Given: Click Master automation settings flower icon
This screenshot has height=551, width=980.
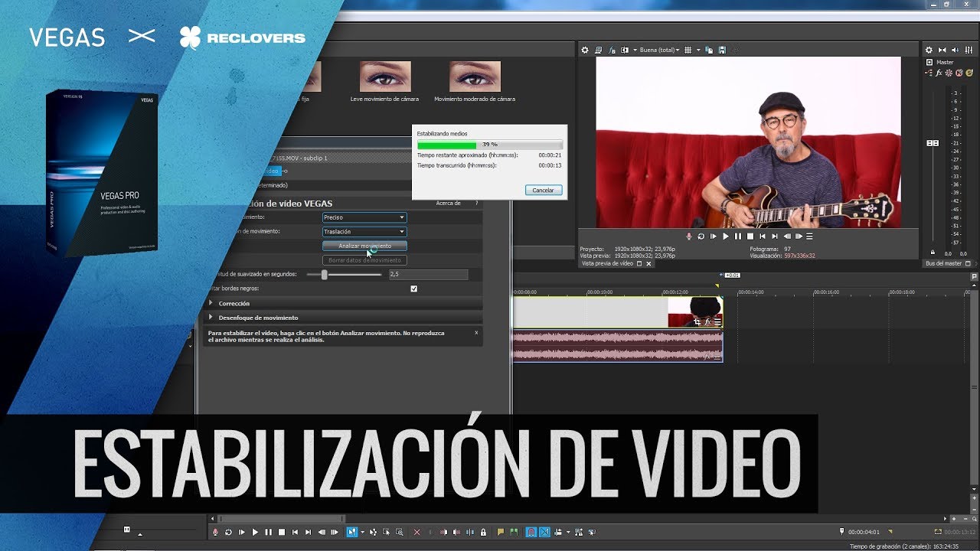Looking at the screenshot, I should (949, 73).
